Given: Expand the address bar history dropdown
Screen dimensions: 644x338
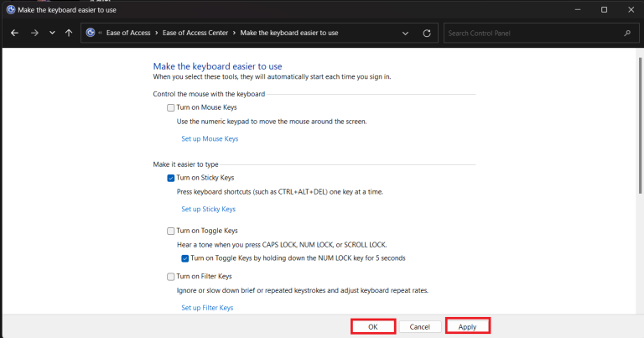Looking at the screenshot, I should coord(406,34).
